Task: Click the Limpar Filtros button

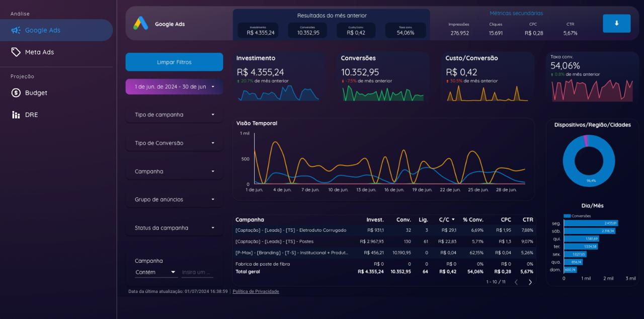Action: [x=174, y=62]
